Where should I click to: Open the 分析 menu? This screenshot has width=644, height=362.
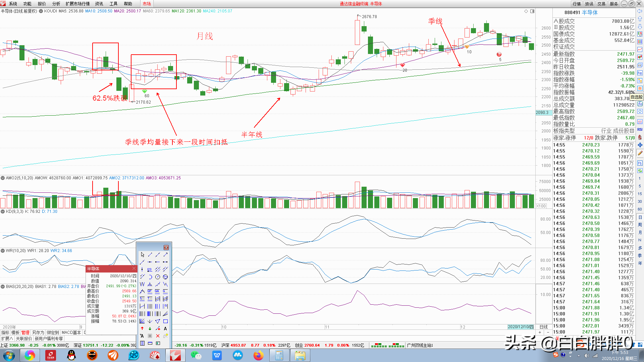[56, 4]
